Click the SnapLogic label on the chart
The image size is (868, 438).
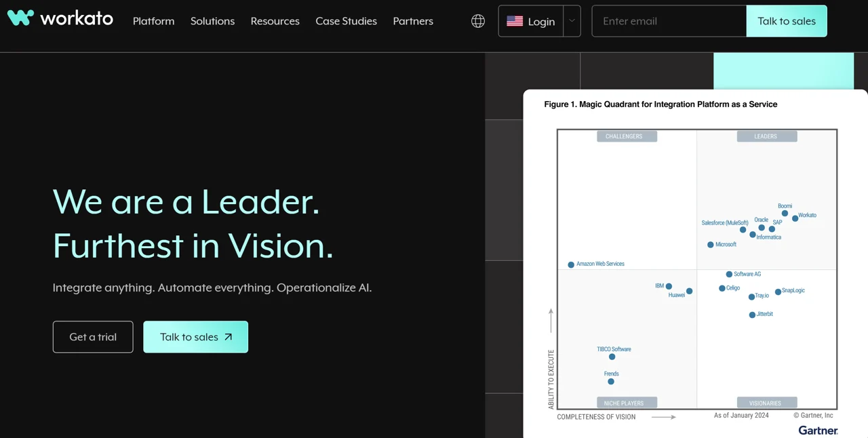(x=793, y=290)
